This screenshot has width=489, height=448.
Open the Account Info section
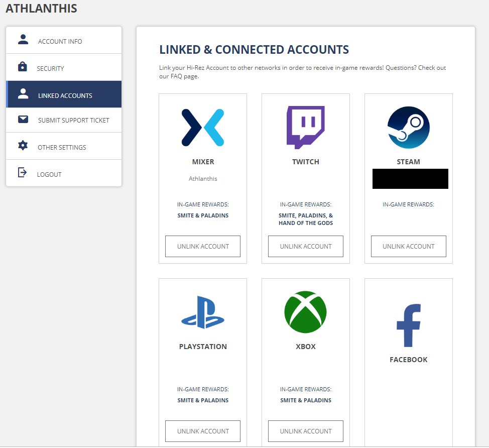point(64,40)
